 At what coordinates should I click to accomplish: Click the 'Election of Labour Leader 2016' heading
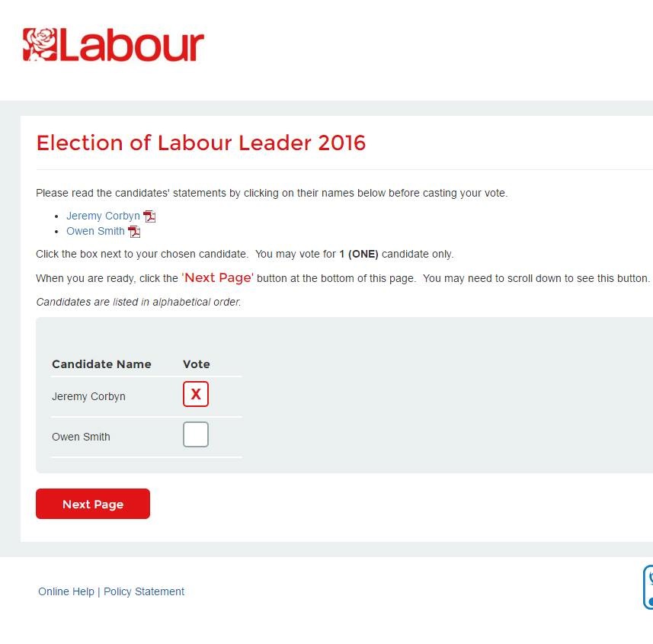[201, 143]
